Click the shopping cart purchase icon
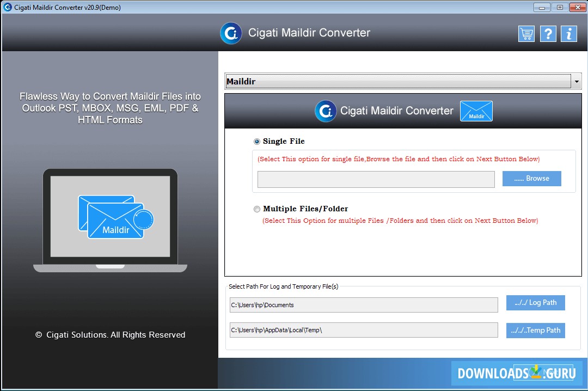The height and width of the screenshot is (391, 588). 526,33
